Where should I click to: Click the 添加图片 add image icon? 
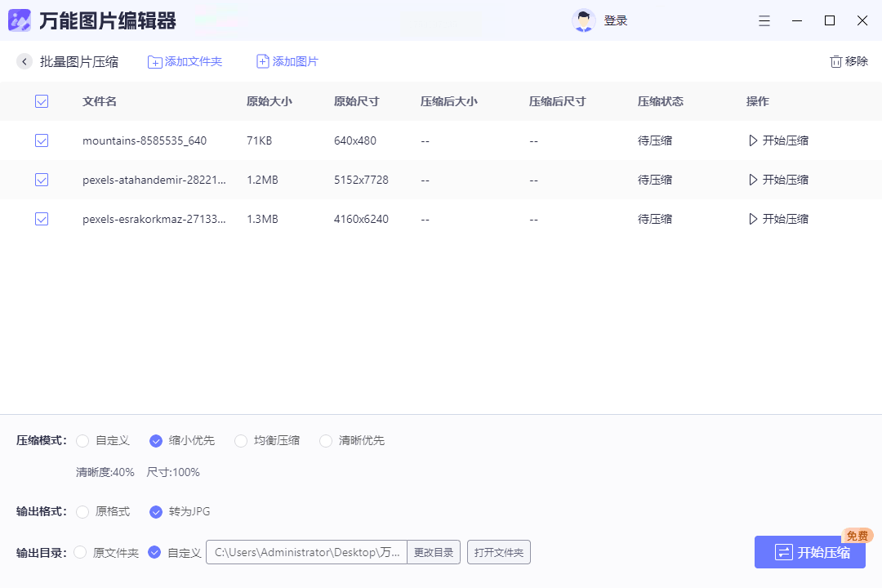(263, 61)
